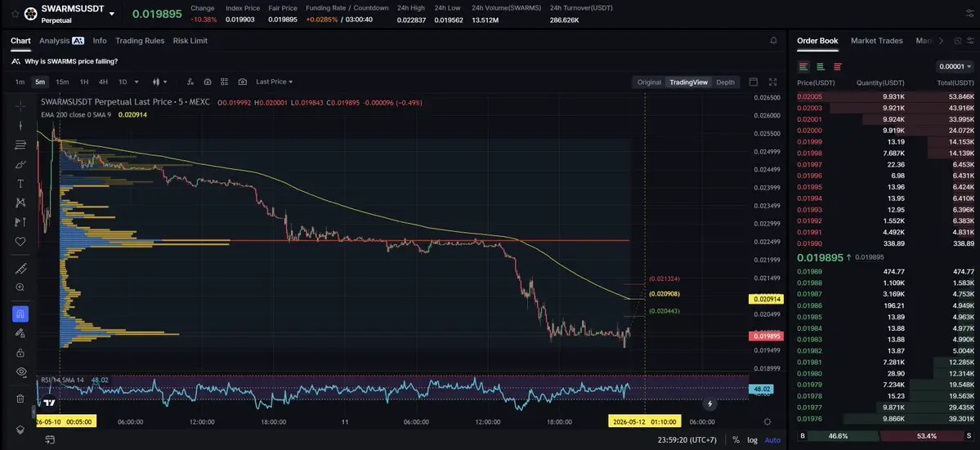Toggle hide all drawings eye icon
Screen dimensions: 980x450
click(20, 372)
